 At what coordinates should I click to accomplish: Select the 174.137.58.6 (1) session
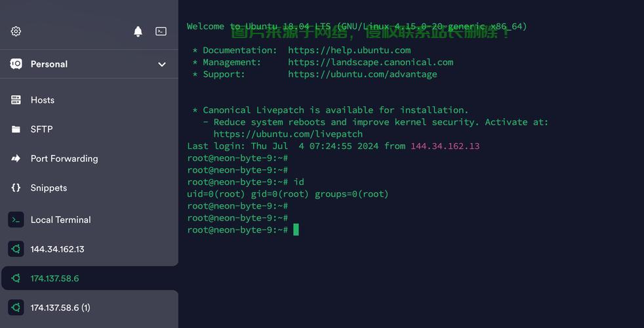[60, 308]
